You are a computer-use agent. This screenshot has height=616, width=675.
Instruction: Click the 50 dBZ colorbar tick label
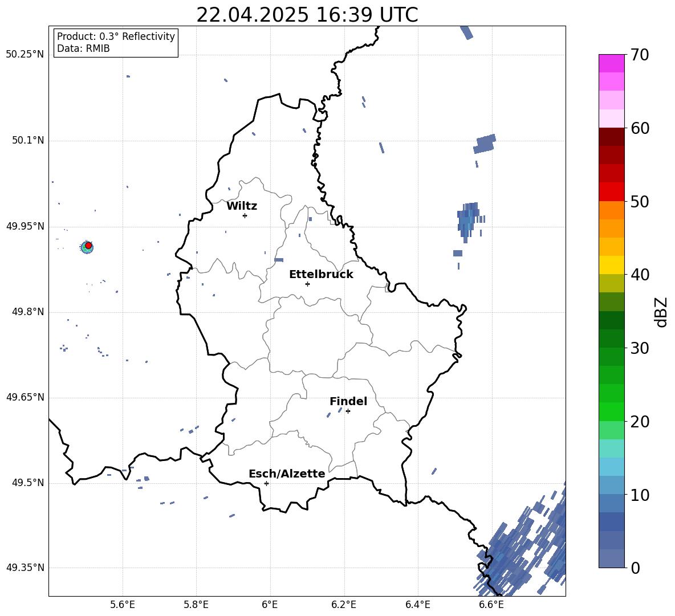tap(640, 202)
